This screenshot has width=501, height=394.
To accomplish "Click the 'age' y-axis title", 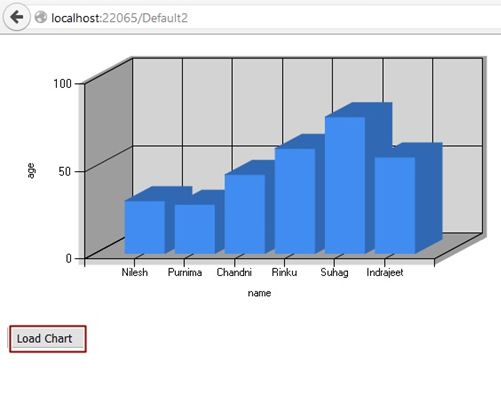I will click(x=31, y=170).
